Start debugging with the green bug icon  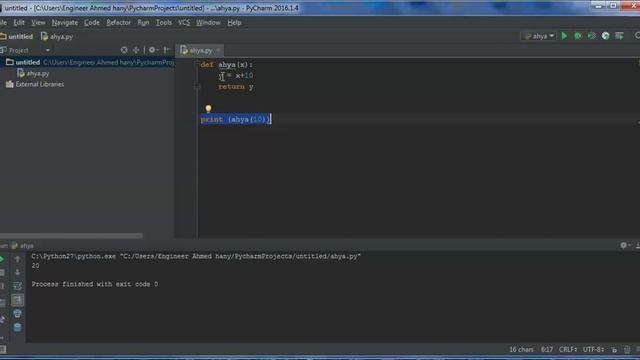(578, 36)
